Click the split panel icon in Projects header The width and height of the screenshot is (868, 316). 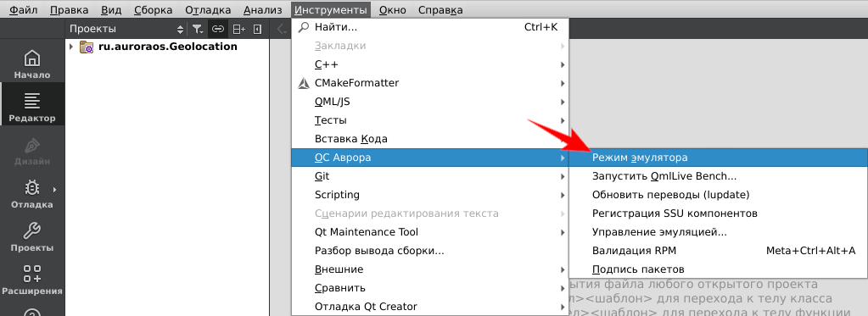(x=238, y=29)
